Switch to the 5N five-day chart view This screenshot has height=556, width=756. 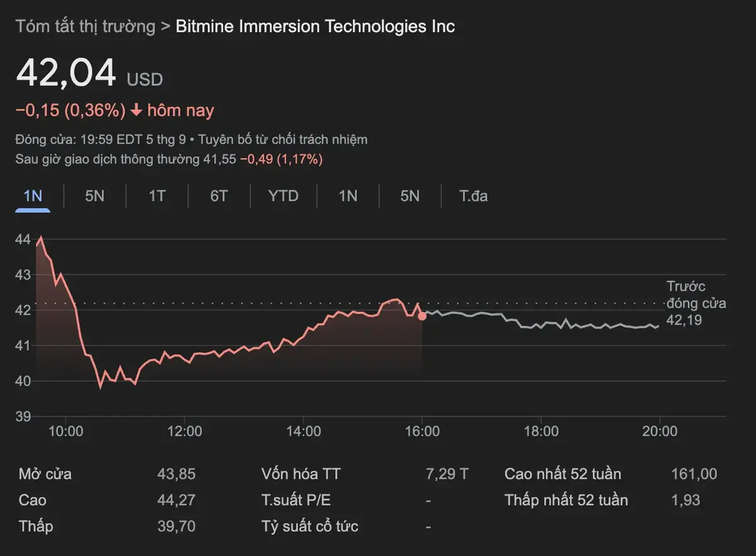coord(94,196)
